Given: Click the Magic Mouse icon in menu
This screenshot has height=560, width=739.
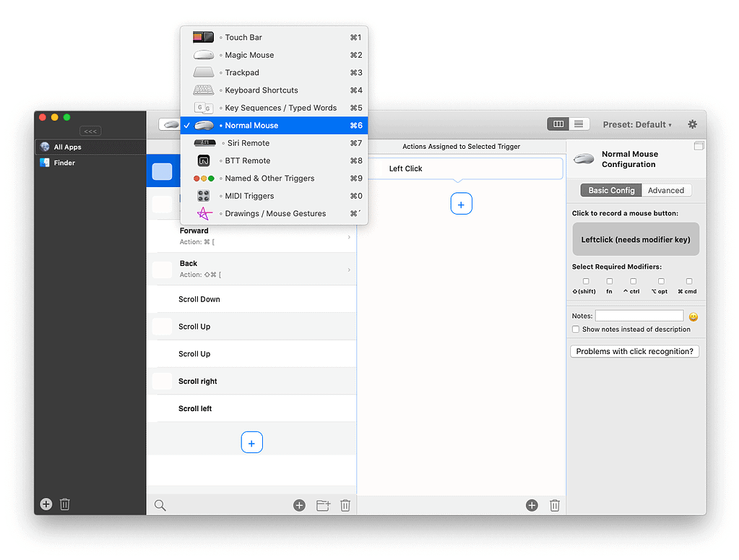Looking at the screenshot, I should click(204, 55).
